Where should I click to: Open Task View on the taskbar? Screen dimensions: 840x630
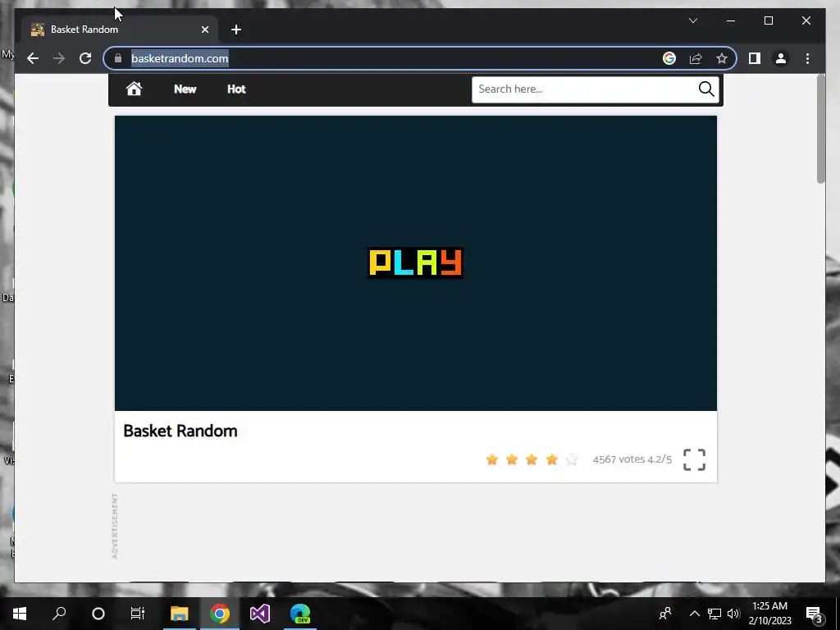click(x=138, y=614)
